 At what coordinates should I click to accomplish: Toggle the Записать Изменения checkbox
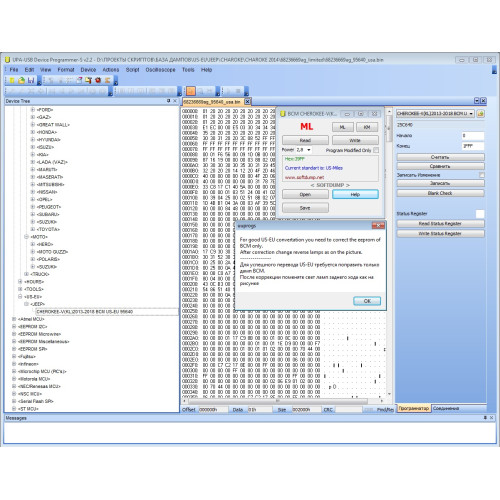coord(481,175)
